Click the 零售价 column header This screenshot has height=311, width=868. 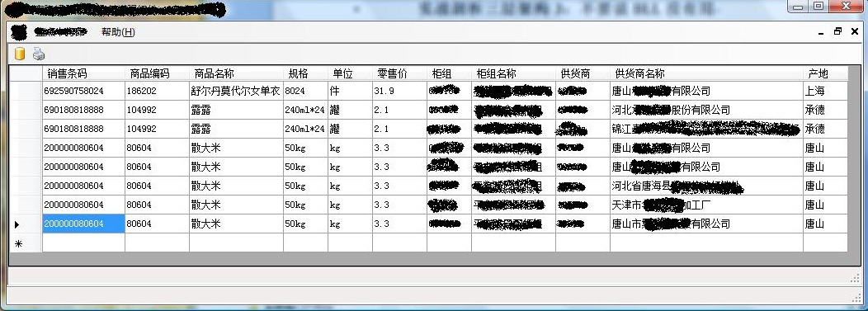(x=399, y=73)
